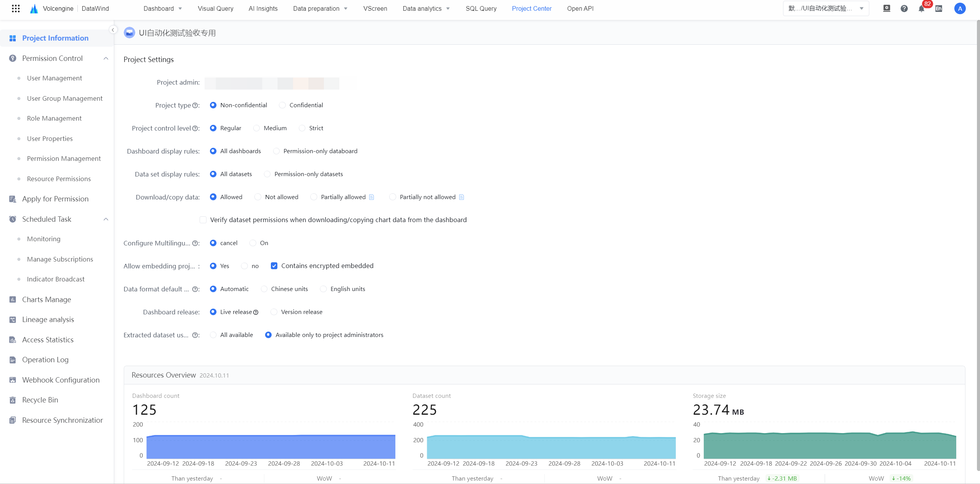Set project control level to Strict
This screenshot has width=980, height=484.
coord(302,128)
